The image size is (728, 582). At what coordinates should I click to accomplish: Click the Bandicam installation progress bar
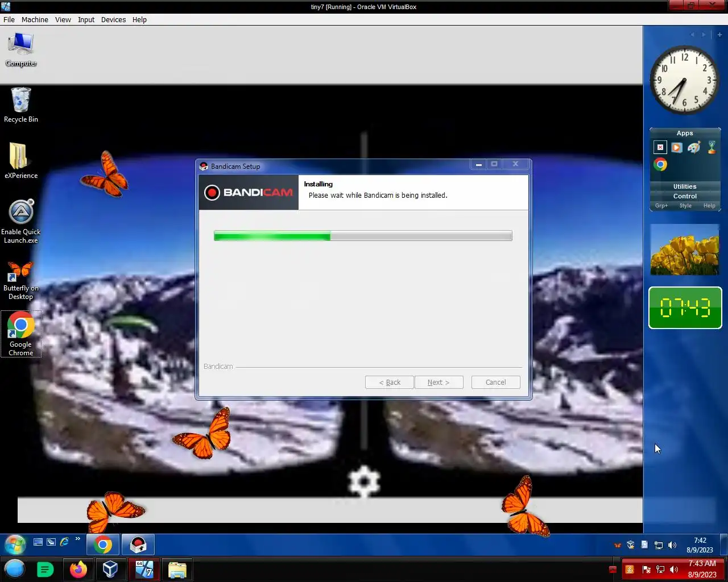pyautogui.click(x=363, y=236)
